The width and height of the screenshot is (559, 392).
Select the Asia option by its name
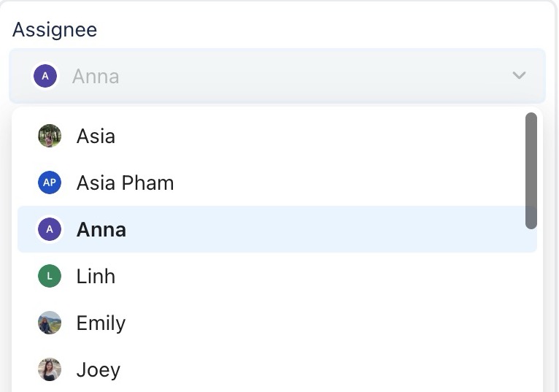point(96,137)
